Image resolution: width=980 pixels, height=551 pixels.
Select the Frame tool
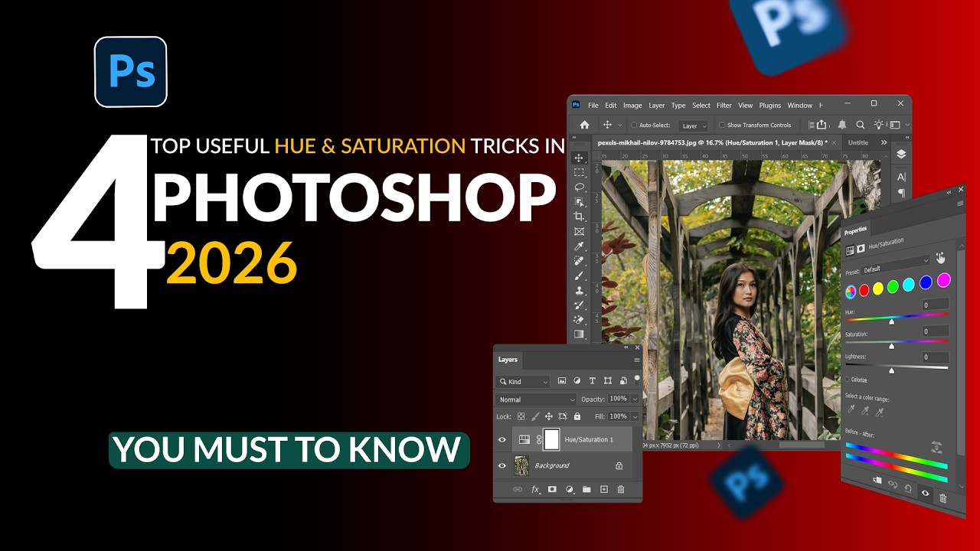point(579,231)
